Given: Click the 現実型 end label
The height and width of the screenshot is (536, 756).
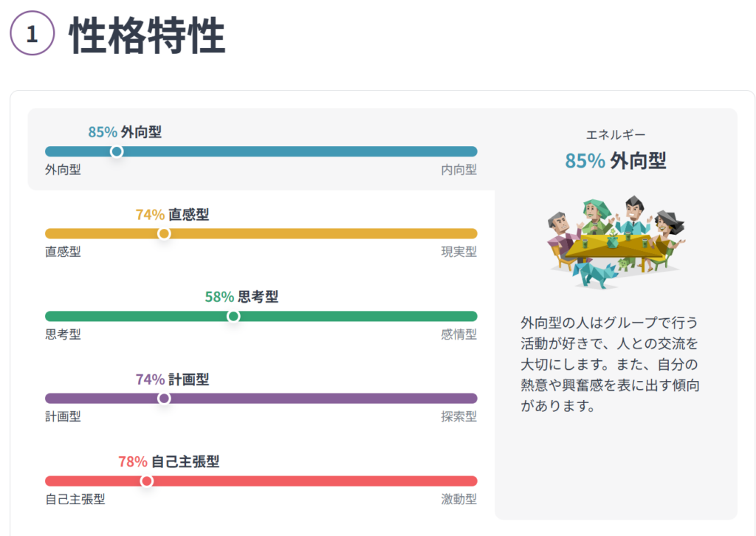Looking at the screenshot, I should 458,252.
